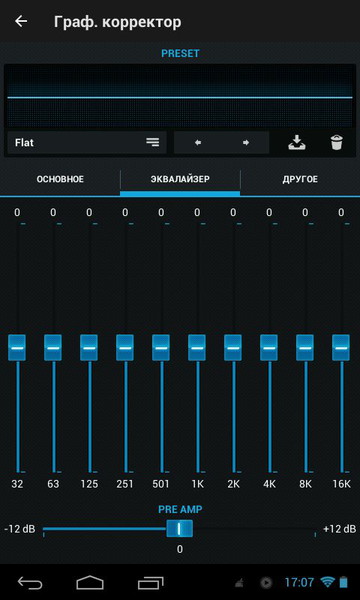Select the ЭКВАЛАЙЗЕР tab
The height and width of the screenshot is (600, 360).
click(180, 179)
